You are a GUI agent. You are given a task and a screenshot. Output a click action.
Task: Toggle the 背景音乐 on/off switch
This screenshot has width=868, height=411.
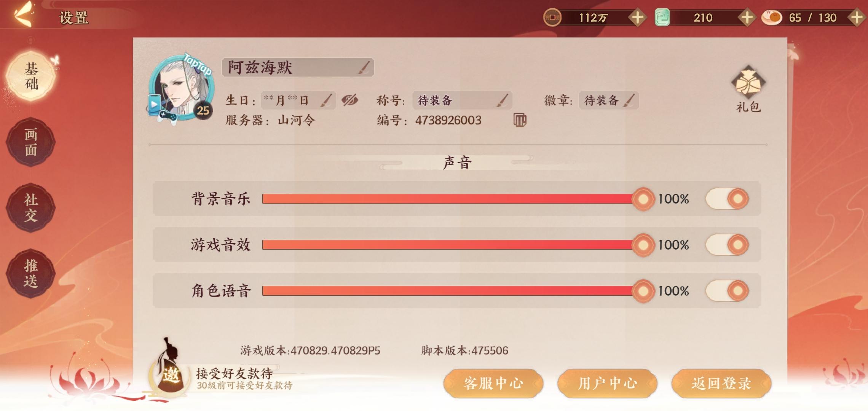click(x=727, y=199)
